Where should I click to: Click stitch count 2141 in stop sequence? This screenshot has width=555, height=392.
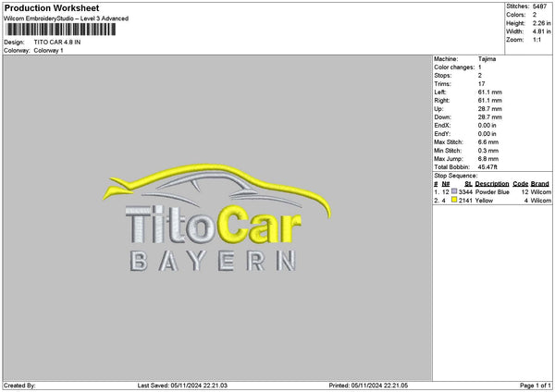click(x=465, y=201)
